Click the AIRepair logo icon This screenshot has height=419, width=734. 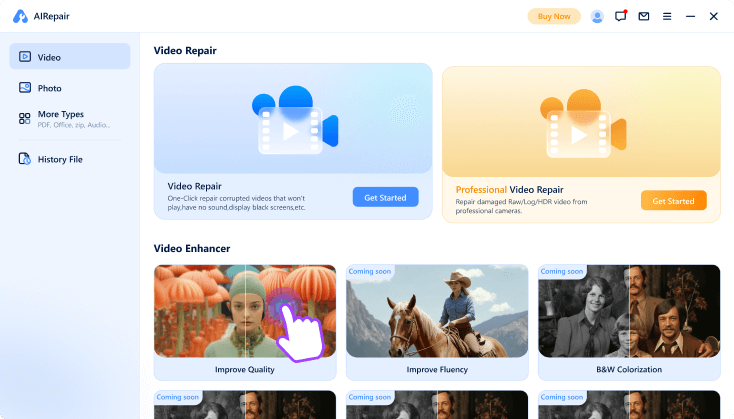coord(20,16)
